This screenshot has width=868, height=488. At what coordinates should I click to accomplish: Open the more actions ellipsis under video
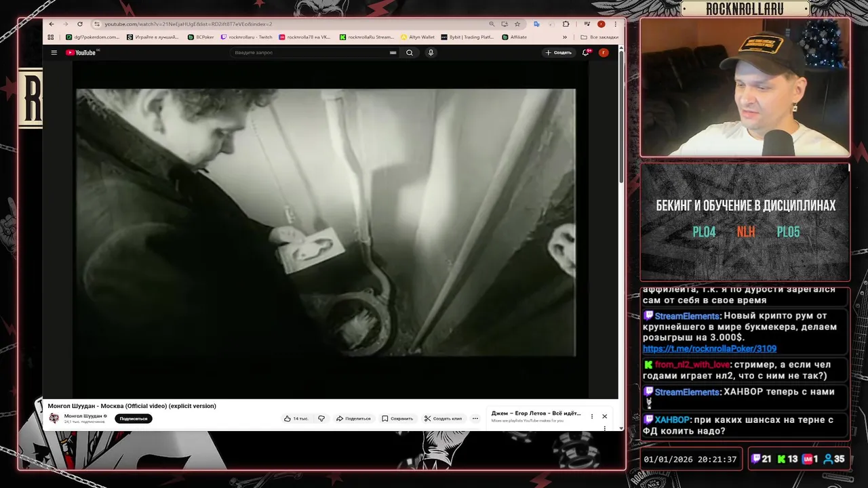[475, 419]
